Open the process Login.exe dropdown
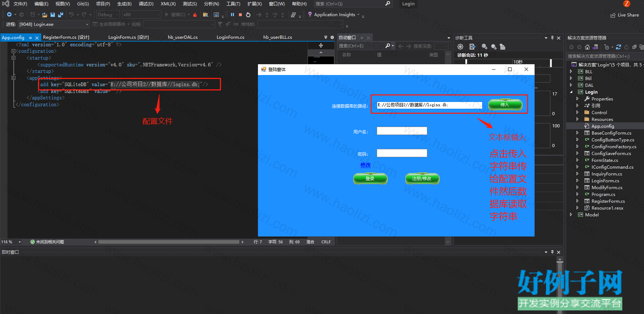The image size is (644, 314). tap(54, 24)
